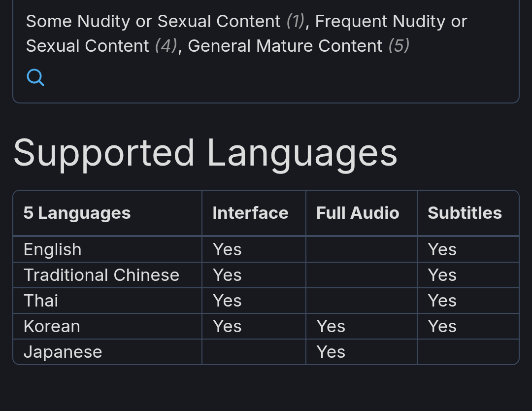
Task: Click the Korean Interface "Yes" cell
Action: click(227, 326)
